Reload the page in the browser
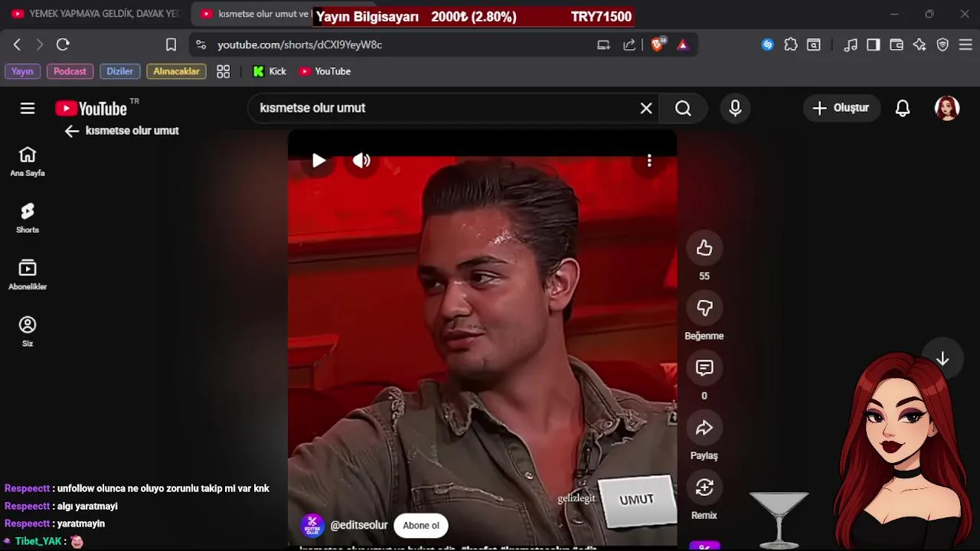Image resolution: width=980 pixels, height=551 pixels. [x=63, y=45]
